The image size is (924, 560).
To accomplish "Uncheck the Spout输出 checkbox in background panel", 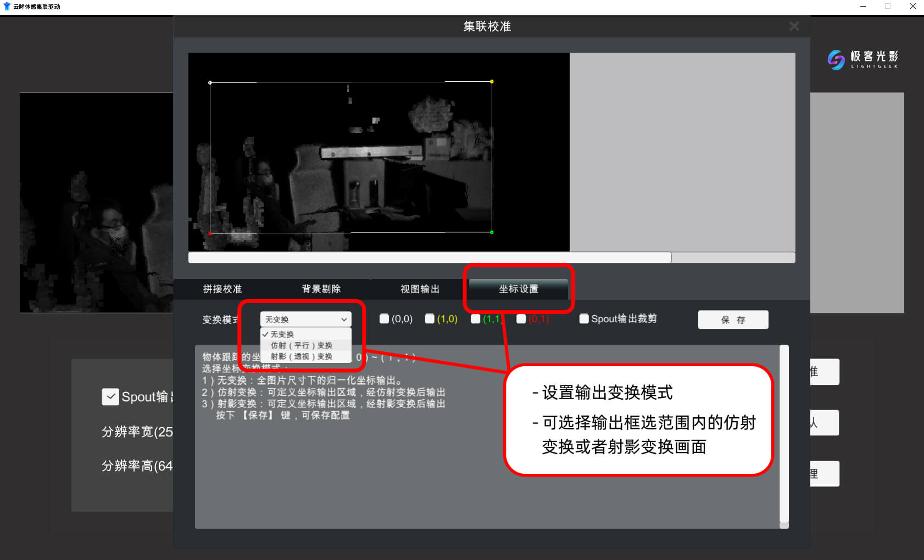I will (x=110, y=396).
